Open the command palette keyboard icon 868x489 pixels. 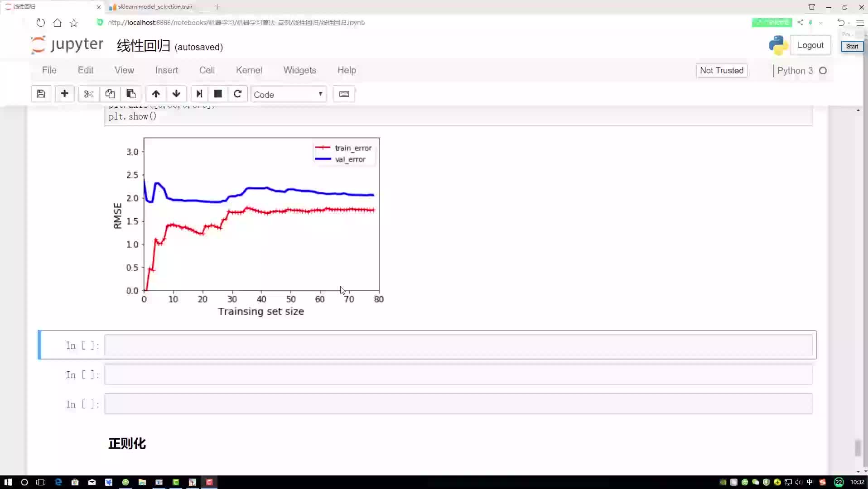tap(344, 94)
